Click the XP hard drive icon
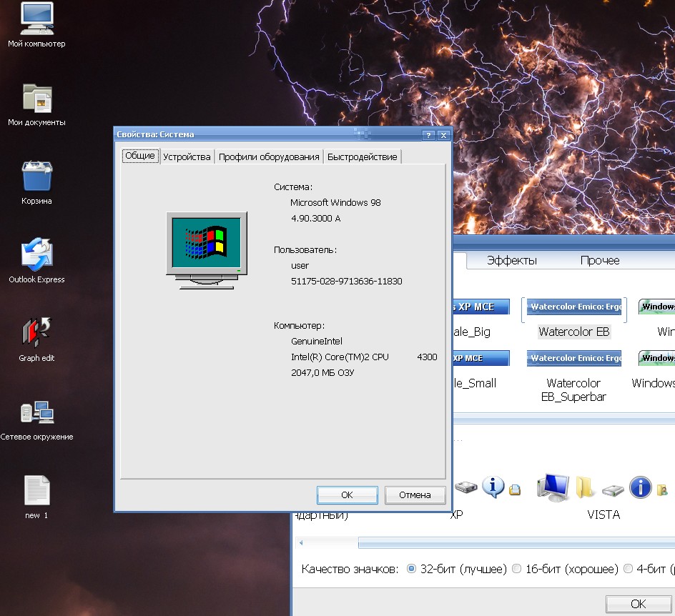 point(465,487)
